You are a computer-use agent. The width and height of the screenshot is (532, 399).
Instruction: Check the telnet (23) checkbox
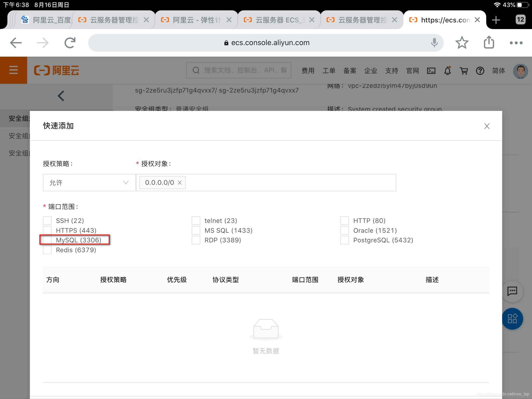pos(196,221)
